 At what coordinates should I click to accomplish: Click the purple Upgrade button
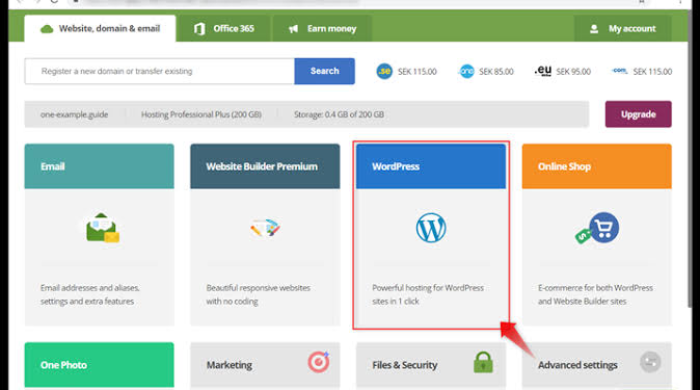pyautogui.click(x=638, y=114)
